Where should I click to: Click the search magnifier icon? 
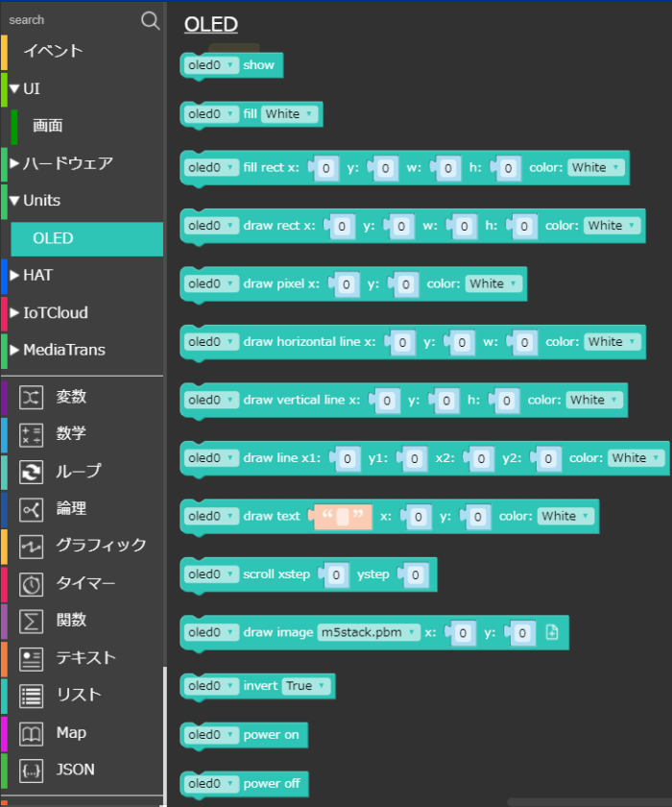click(150, 20)
